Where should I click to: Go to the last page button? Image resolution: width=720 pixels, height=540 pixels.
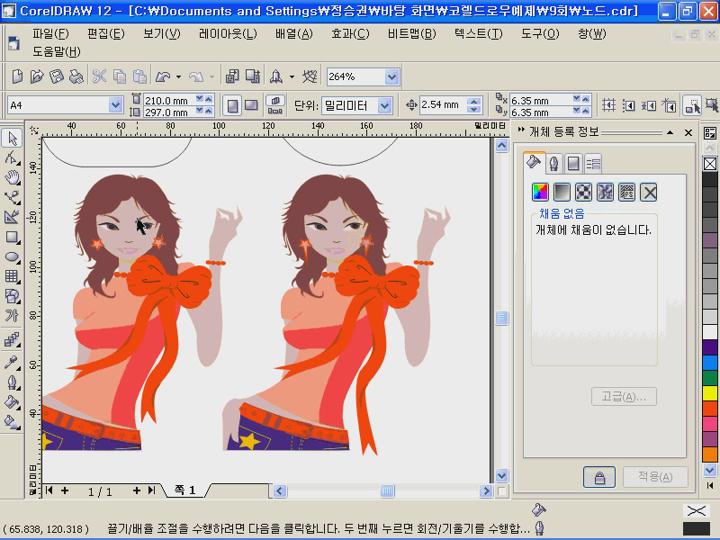point(152,490)
